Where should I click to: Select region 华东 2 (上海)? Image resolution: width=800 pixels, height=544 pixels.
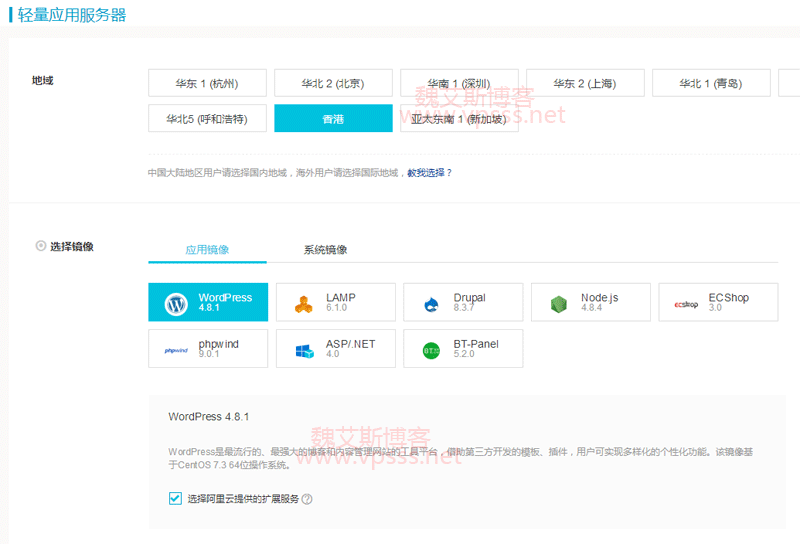click(x=585, y=84)
